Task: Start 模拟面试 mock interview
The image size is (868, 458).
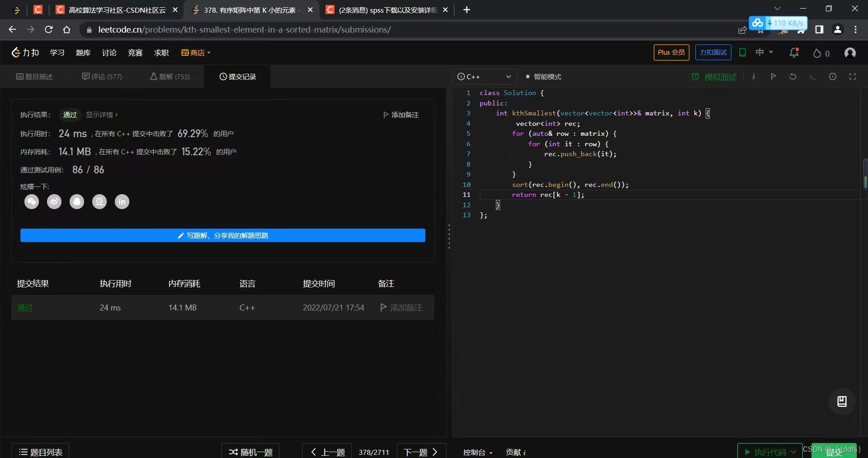Action: pyautogui.click(x=714, y=77)
